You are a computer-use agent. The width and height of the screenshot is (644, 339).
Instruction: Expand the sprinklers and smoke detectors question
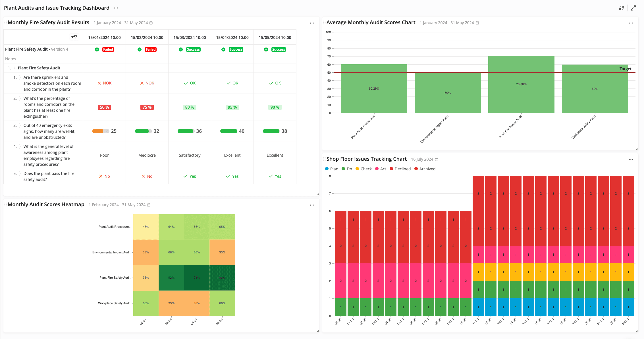coord(19,77)
